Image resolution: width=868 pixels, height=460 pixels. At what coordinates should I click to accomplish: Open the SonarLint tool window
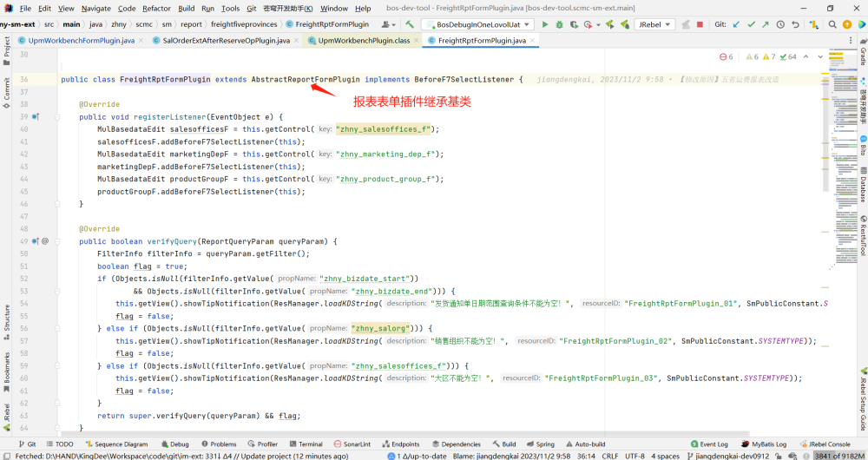[352, 444]
